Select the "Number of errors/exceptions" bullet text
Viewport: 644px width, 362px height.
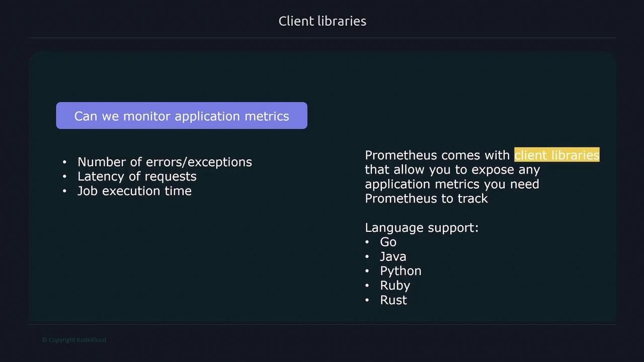pos(165,162)
